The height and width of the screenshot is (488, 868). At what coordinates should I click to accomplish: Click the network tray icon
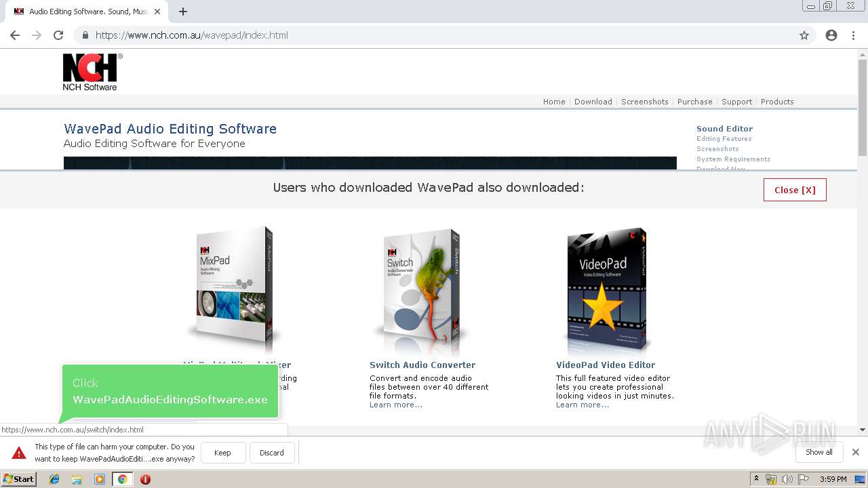(x=771, y=479)
